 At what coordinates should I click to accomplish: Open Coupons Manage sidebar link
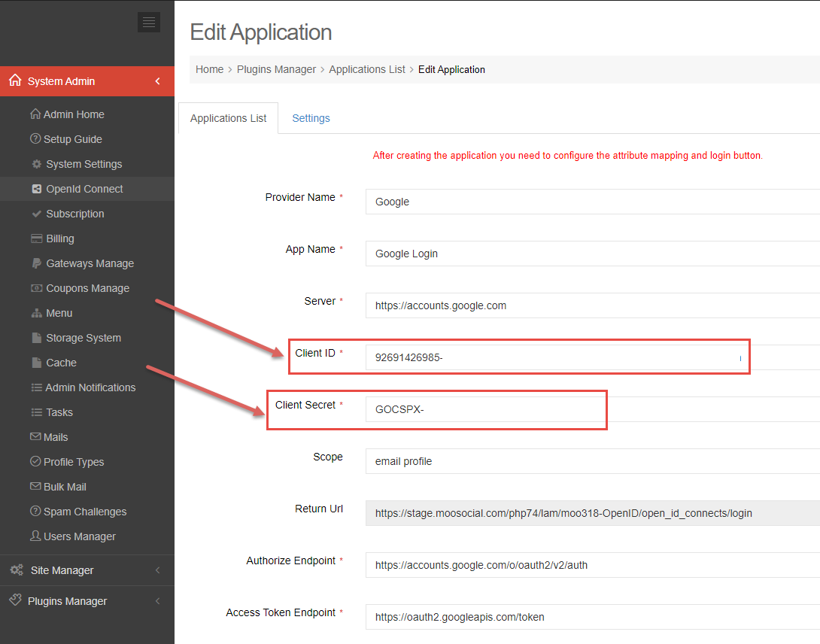(87, 288)
